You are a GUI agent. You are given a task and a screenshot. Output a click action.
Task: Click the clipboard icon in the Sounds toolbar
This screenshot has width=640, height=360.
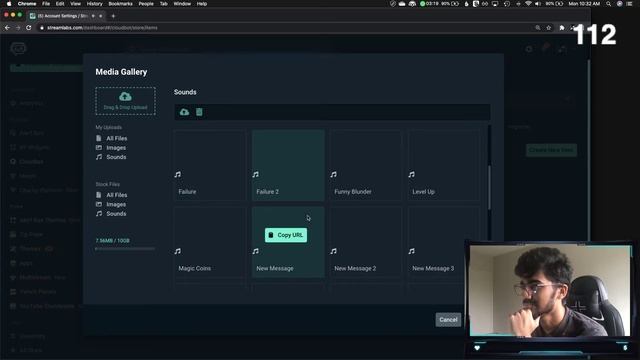[199, 112]
